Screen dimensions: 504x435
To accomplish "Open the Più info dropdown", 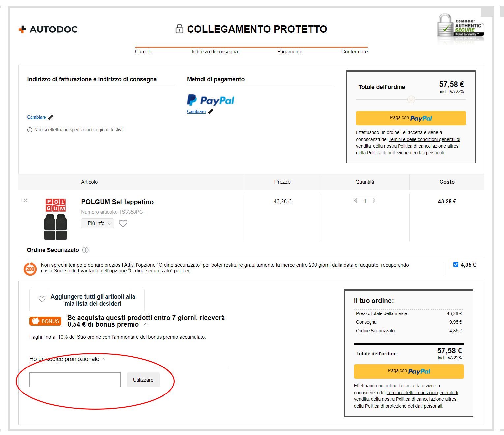I will click(x=97, y=223).
